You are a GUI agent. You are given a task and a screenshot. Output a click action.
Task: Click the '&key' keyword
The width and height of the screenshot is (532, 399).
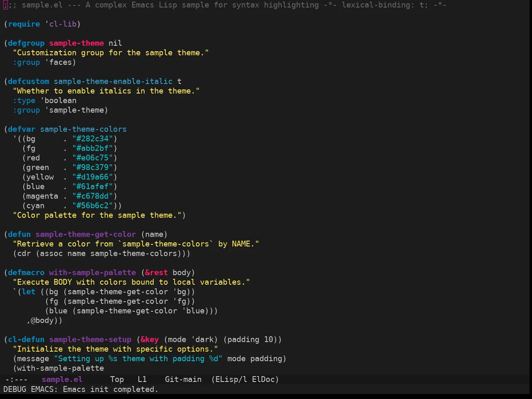150,340
